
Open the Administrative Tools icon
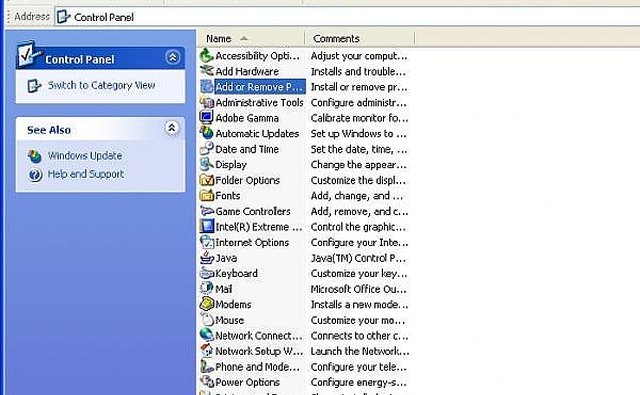[207, 102]
